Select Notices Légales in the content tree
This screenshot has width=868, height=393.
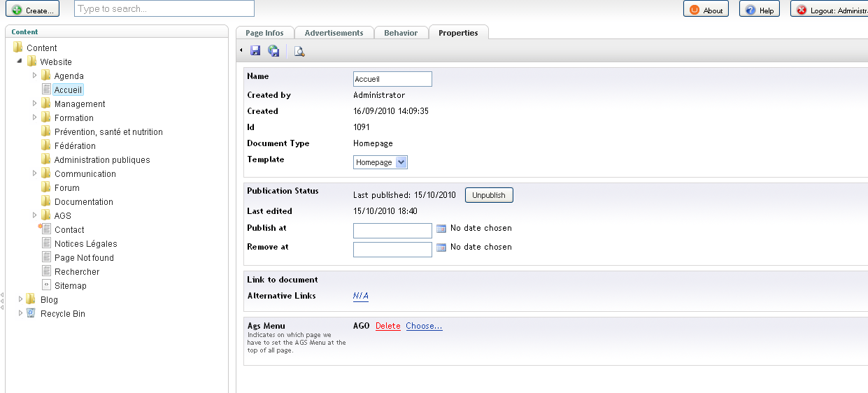coord(85,243)
